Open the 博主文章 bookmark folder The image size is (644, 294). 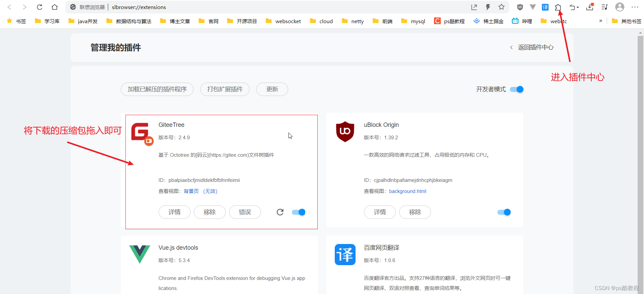(x=175, y=21)
